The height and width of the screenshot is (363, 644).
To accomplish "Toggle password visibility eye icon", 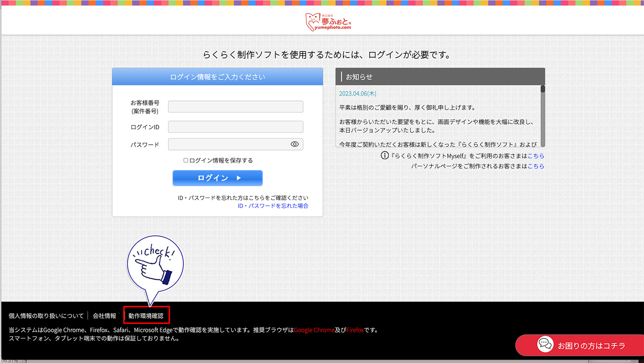I will 295,144.
